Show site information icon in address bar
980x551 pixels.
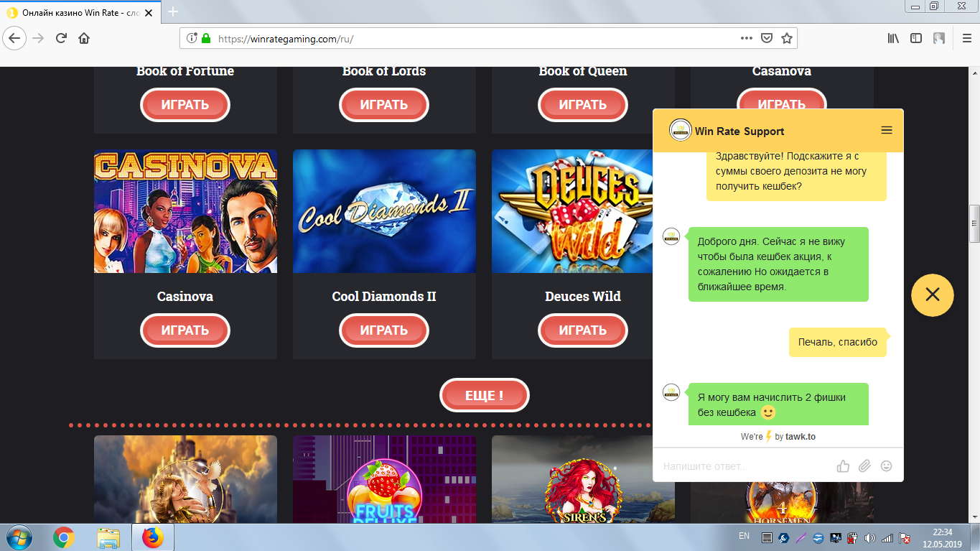coord(192,38)
